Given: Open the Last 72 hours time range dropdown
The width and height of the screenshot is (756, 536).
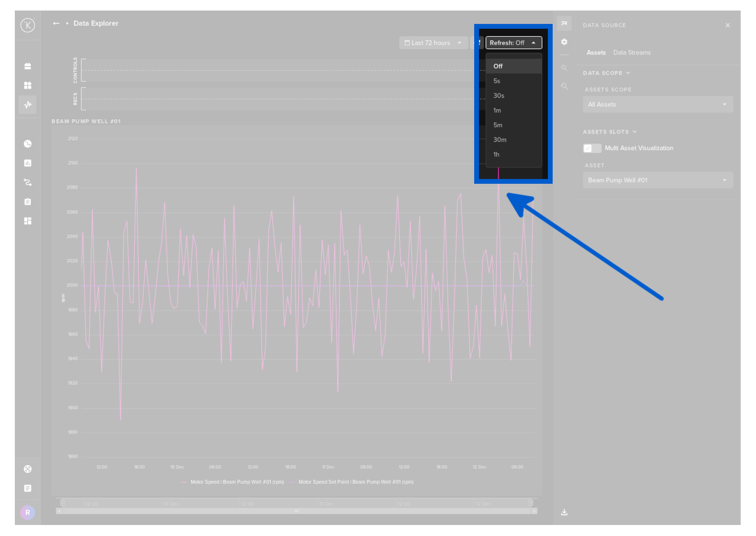Looking at the screenshot, I should 434,43.
